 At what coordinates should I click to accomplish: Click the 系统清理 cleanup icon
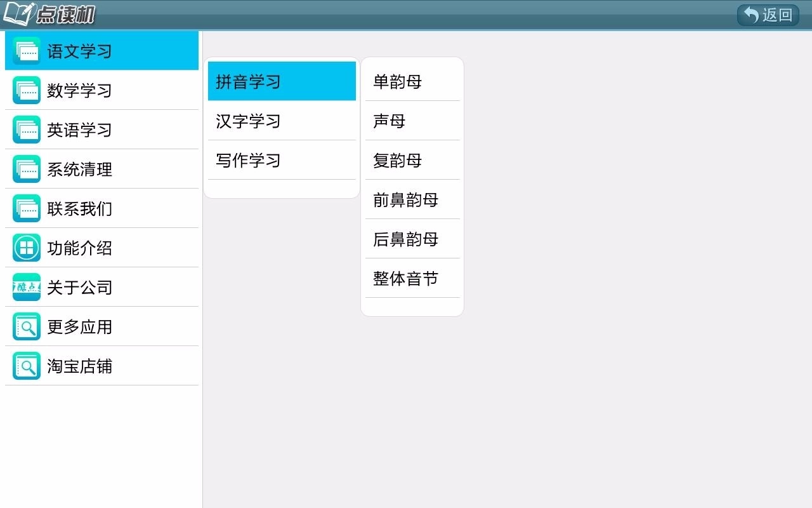click(26, 169)
